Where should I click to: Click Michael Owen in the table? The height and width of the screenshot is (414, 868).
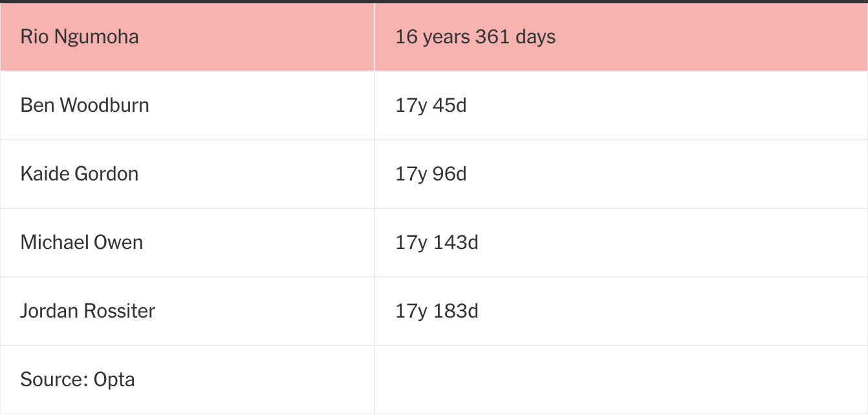tap(81, 243)
